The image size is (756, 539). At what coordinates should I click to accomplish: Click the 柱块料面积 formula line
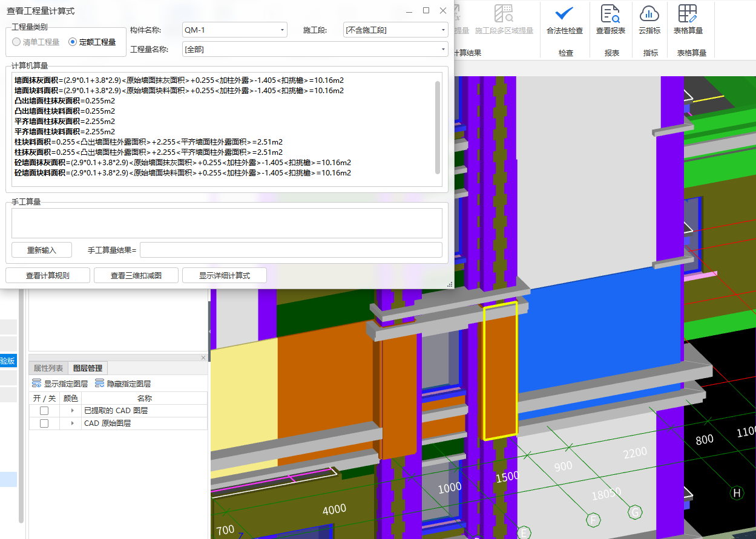coord(148,142)
